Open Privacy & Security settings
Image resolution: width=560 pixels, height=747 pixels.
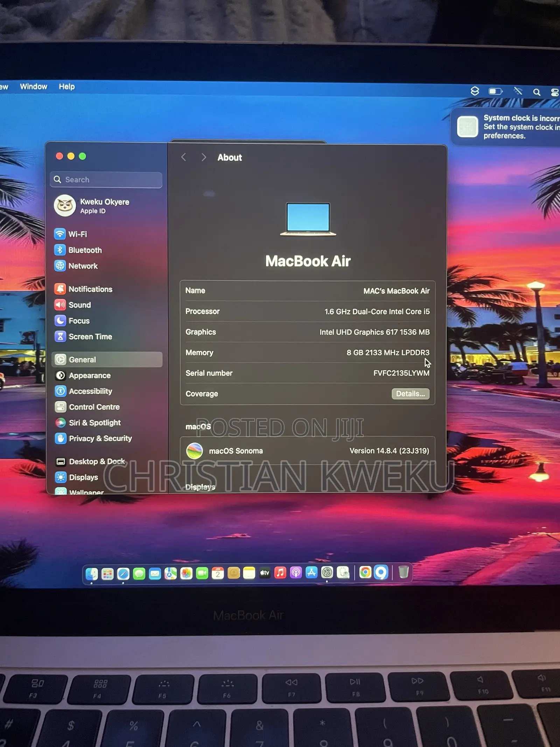pyautogui.click(x=93, y=438)
